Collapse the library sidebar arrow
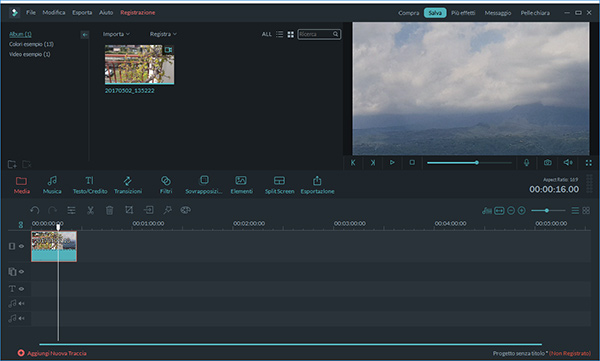Image resolution: width=600 pixels, height=361 pixels. click(x=85, y=35)
